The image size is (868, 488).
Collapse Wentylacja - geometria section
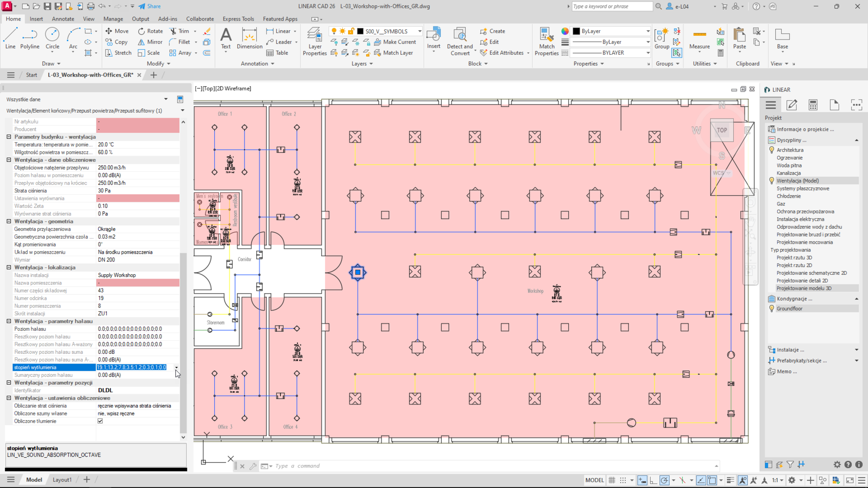[9, 221]
